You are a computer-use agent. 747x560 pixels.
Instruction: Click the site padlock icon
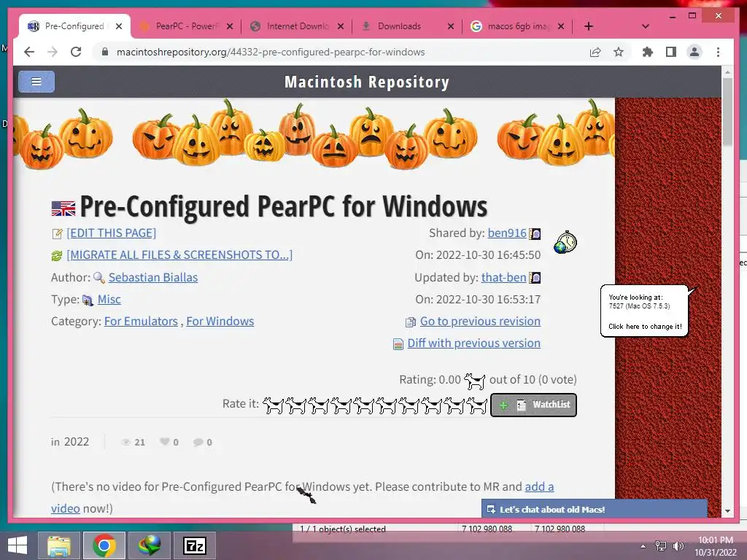point(105,52)
